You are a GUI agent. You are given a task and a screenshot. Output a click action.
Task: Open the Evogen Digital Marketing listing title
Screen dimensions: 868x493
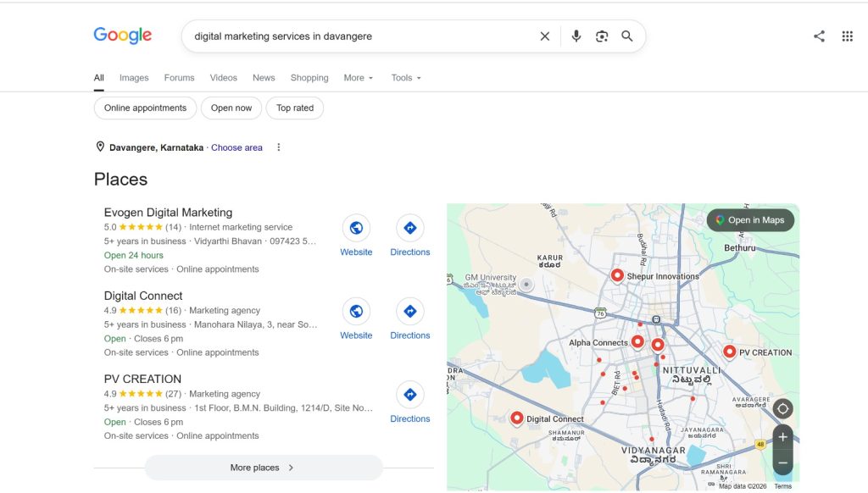click(x=169, y=213)
